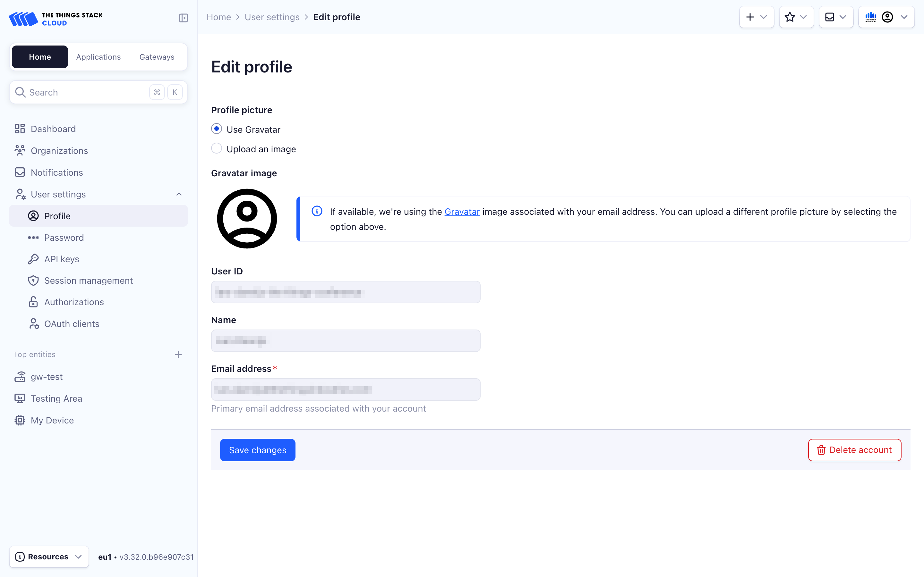The image size is (924, 577).
Task: Select the Upload an image option
Action: (217, 148)
